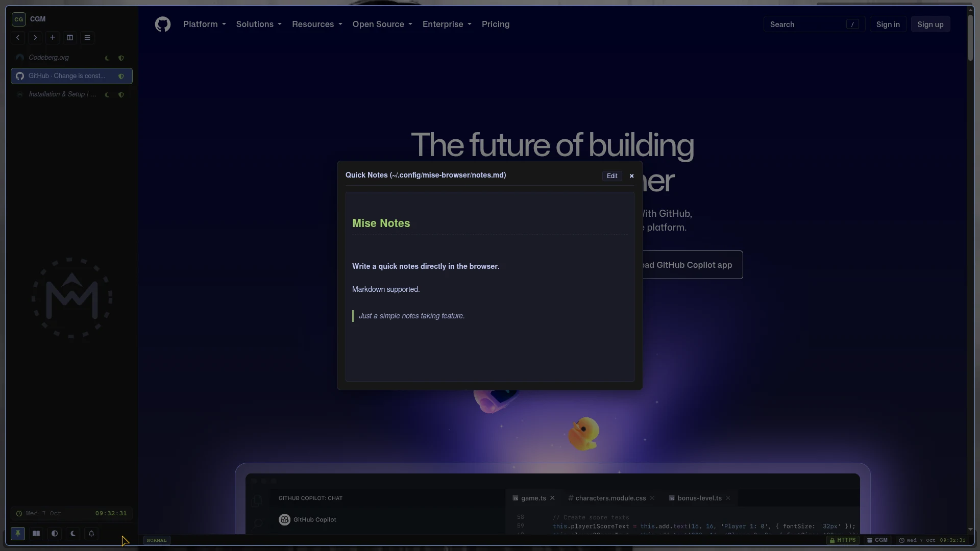Screen dimensions: 980x551
Task: Expand the Resources dropdown menu
Action: [317, 24]
